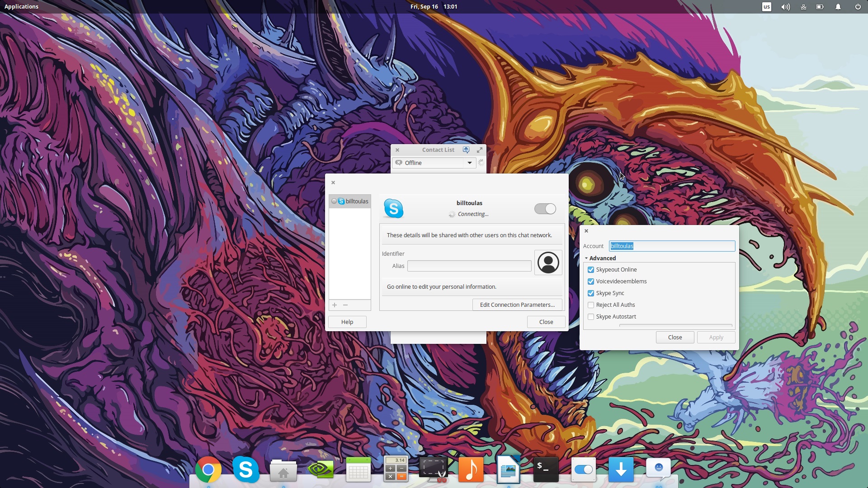Image resolution: width=868 pixels, height=488 pixels.
Task: Open Google Chrome from the dock
Action: 208,470
